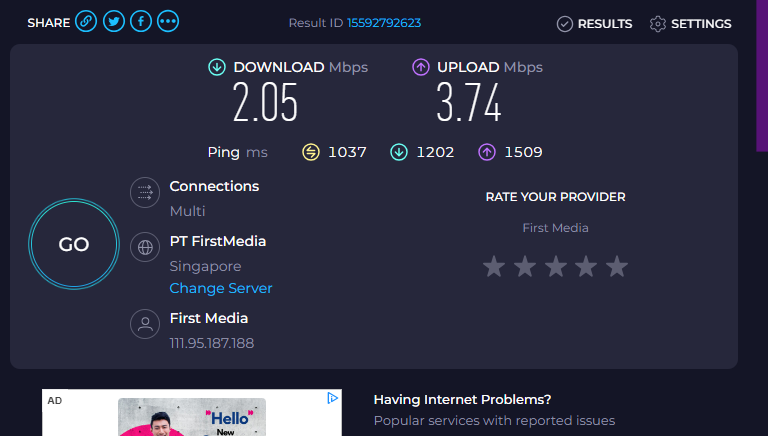
Task: Click the download arrow icon
Action: pyautogui.click(x=217, y=67)
